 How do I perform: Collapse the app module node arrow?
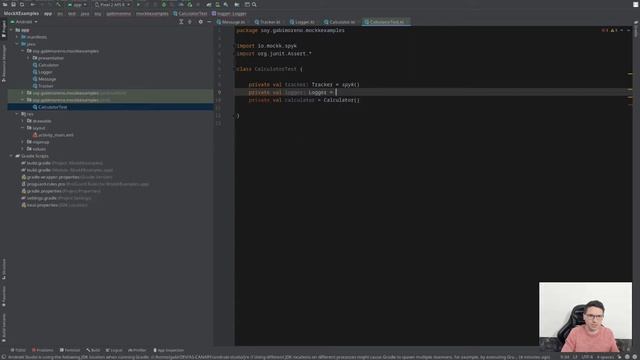point(11,30)
